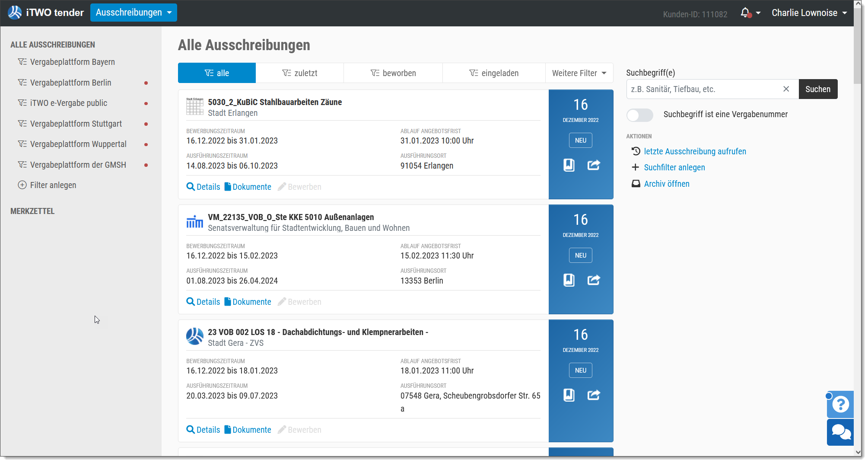The image size is (868, 463).
Task: Select Vergabeplattform Wuppertal filter
Action: coord(78,144)
